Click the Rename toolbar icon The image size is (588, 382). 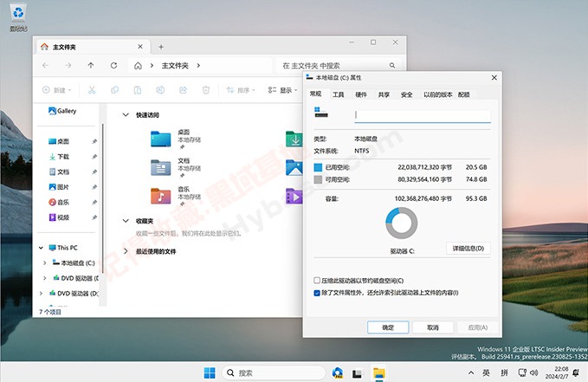click(160, 90)
